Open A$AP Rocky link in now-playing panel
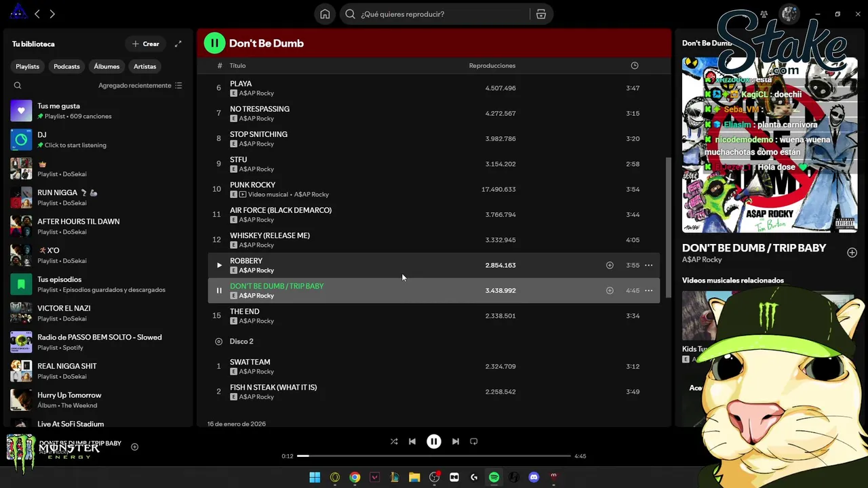868x488 pixels. point(702,260)
